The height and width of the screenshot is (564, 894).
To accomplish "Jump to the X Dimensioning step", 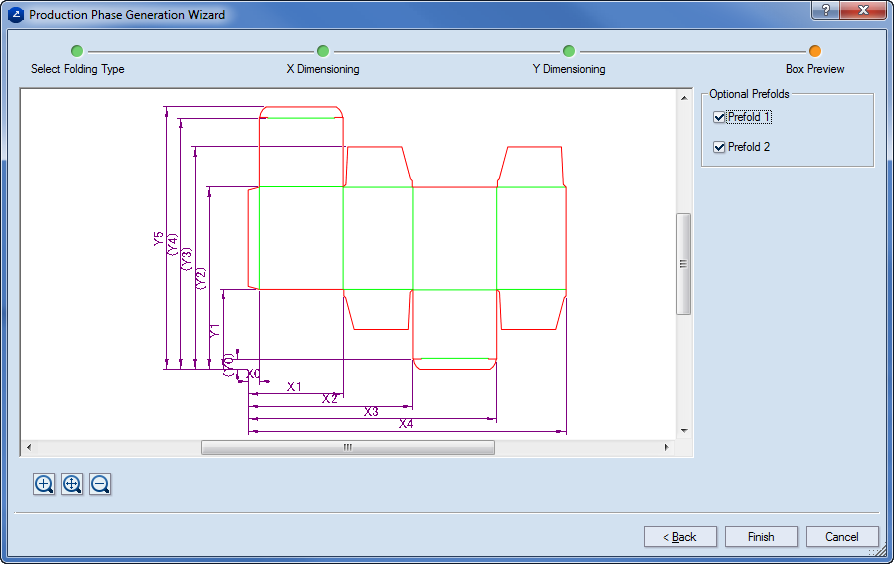I will pos(323,51).
